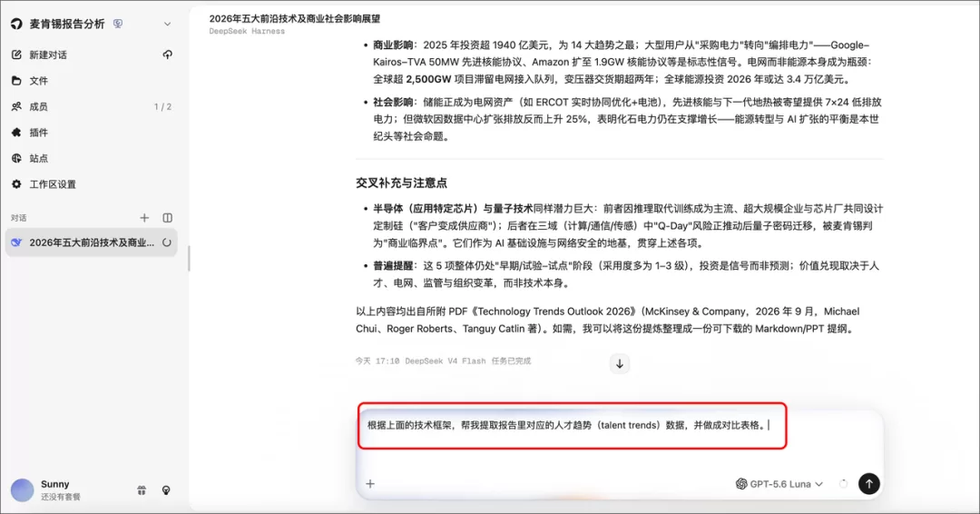Click the badge icon after the workspace name
Screen dimensions: 980x514
pyautogui.click(x=117, y=24)
